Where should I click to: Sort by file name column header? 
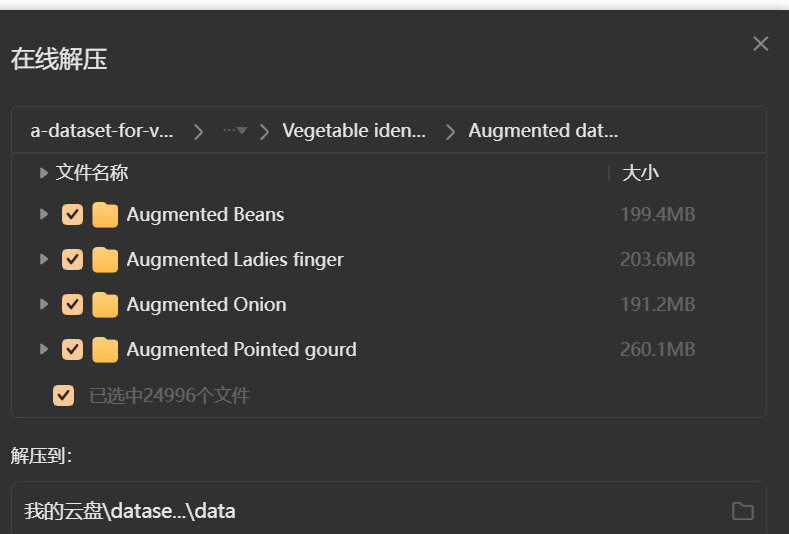[92, 173]
